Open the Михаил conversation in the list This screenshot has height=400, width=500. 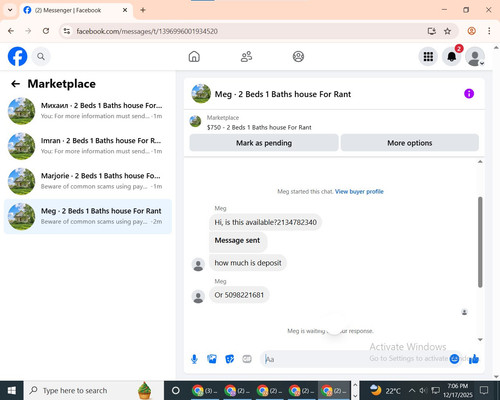(88, 111)
